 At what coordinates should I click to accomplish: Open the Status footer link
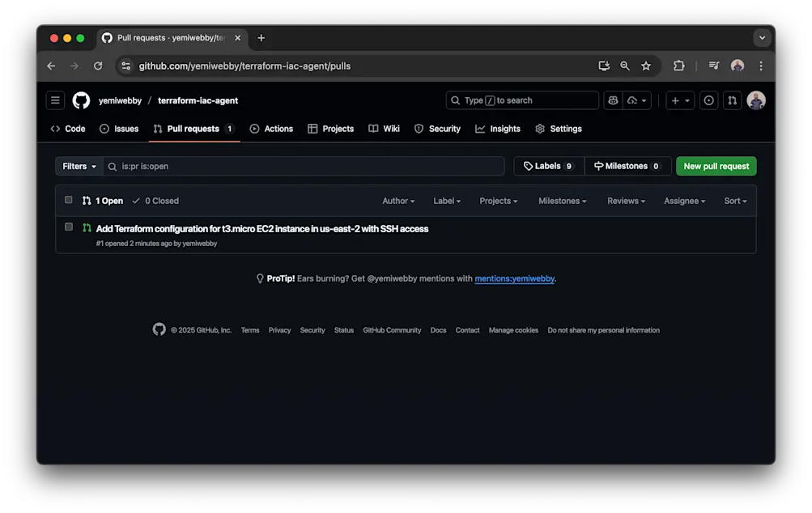pos(344,330)
